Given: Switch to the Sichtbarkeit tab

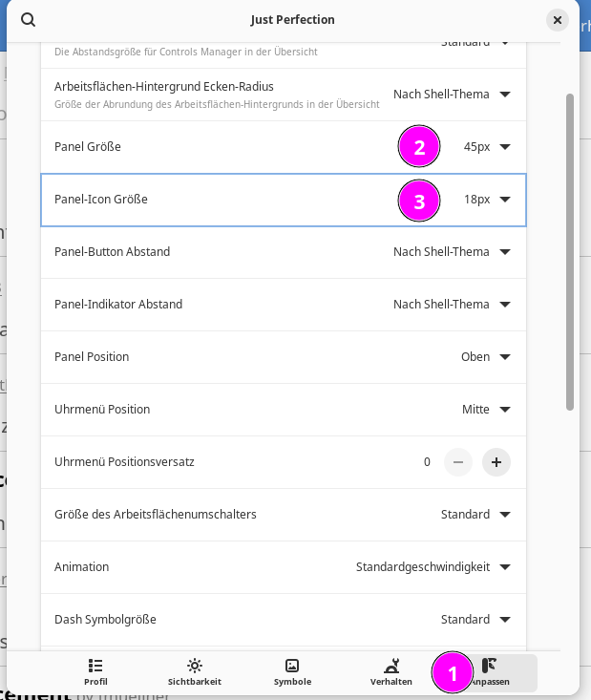Looking at the screenshot, I should (195, 672).
